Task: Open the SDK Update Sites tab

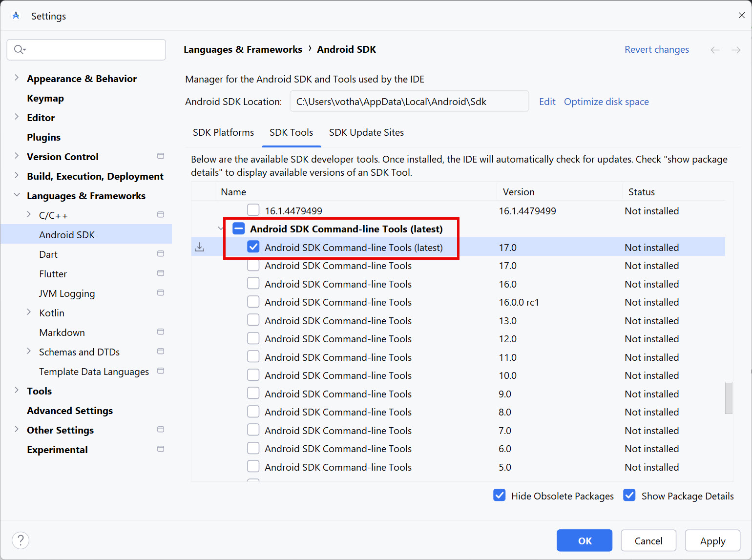Action: point(366,132)
